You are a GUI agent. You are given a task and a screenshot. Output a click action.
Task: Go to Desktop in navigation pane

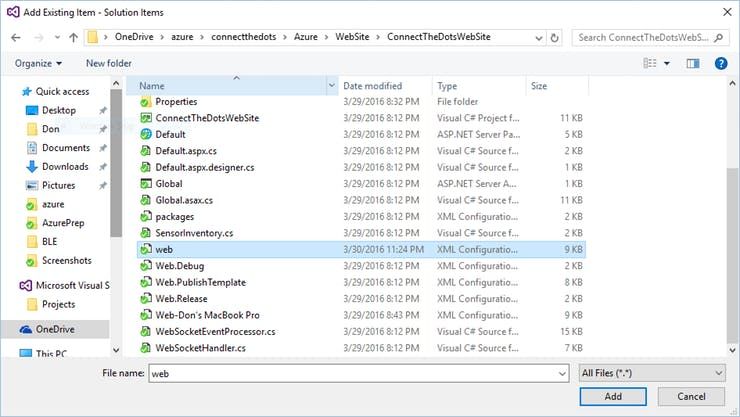pyautogui.click(x=59, y=110)
